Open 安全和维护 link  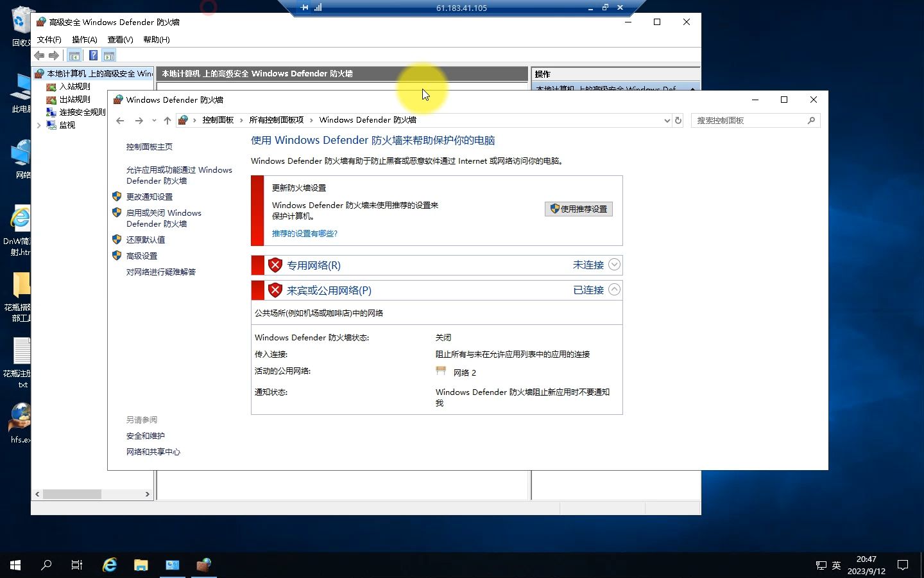[x=146, y=436]
